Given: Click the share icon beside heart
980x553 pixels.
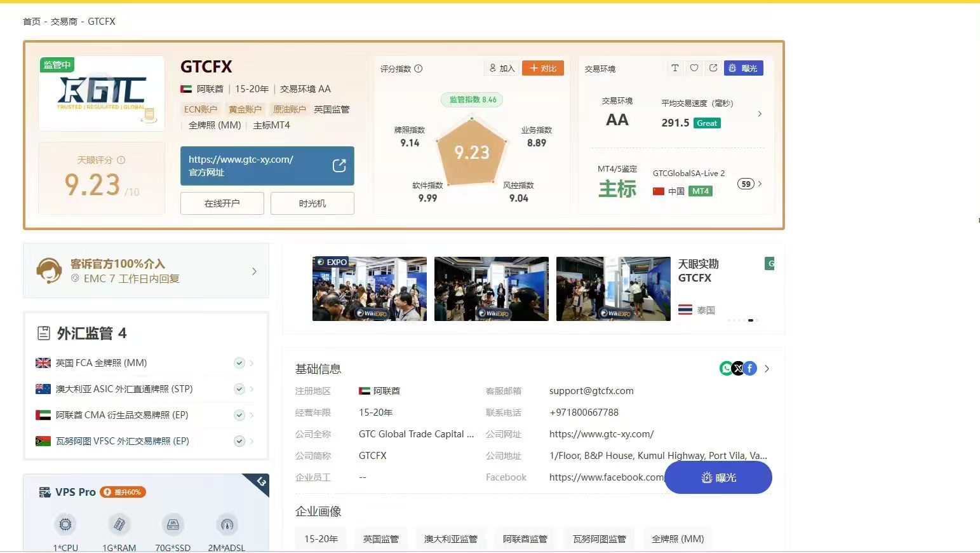Looking at the screenshot, I should pyautogui.click(x=713, y=68).
